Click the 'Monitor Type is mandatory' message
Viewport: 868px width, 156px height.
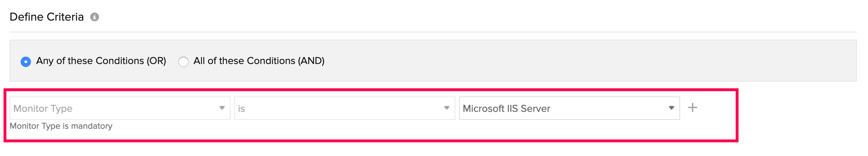pos(61,126)
